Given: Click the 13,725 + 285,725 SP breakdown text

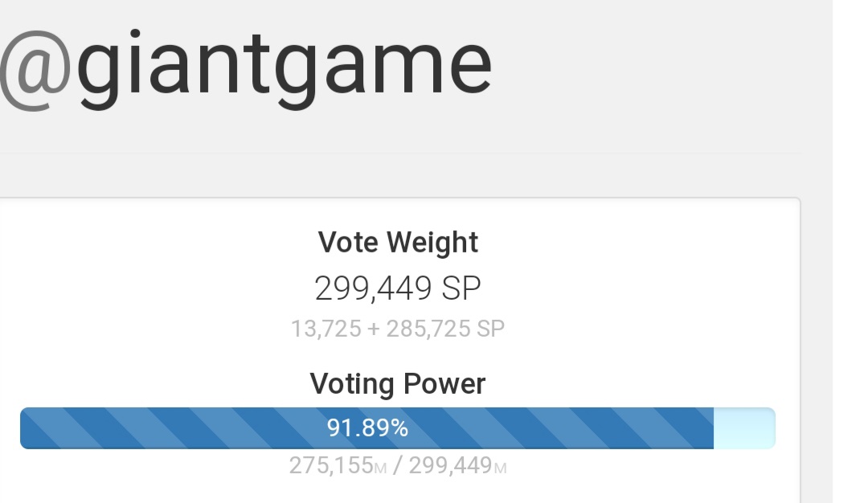Looking at the screenshot, I should [x=398, y=329].
